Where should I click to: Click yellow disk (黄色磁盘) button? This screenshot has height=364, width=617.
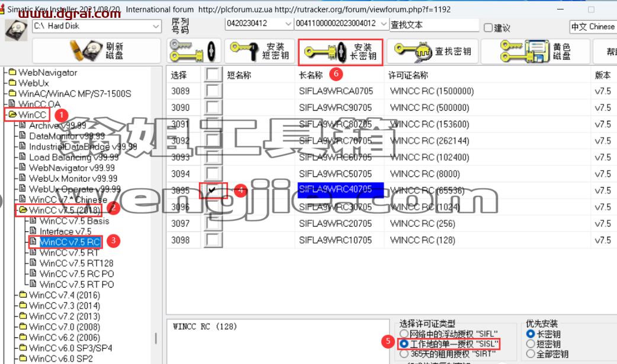(535, 51)
